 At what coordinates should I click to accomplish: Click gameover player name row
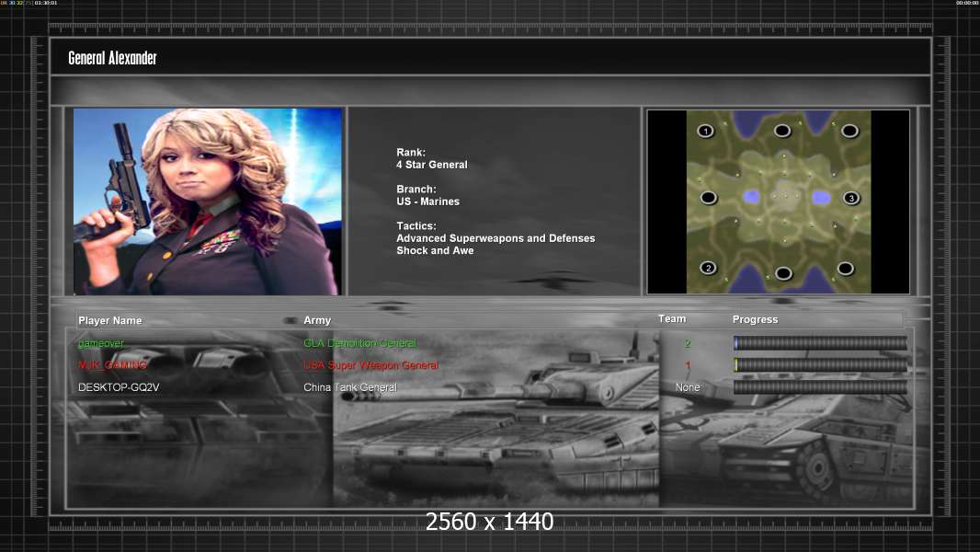[x=489, y=343]
